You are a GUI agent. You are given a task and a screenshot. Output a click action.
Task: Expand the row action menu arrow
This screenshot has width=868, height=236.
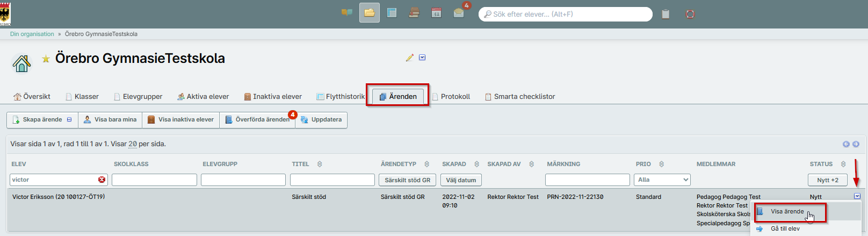click(857, 196)
